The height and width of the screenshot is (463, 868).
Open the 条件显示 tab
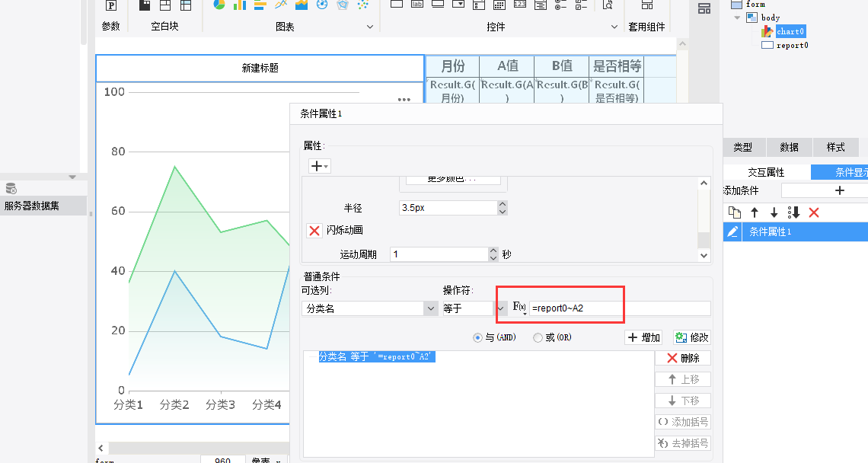click(840, 172)
